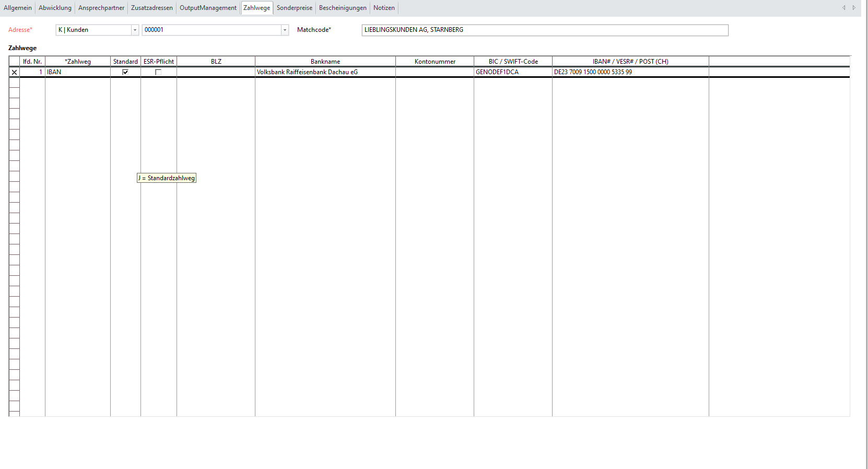
Task: Uncheck the Standard checkbox for IBAN row
Action: pos(125,72)
